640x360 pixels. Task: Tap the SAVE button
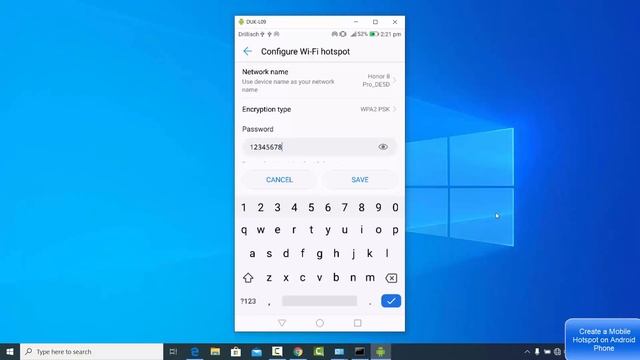pos(360,180)
